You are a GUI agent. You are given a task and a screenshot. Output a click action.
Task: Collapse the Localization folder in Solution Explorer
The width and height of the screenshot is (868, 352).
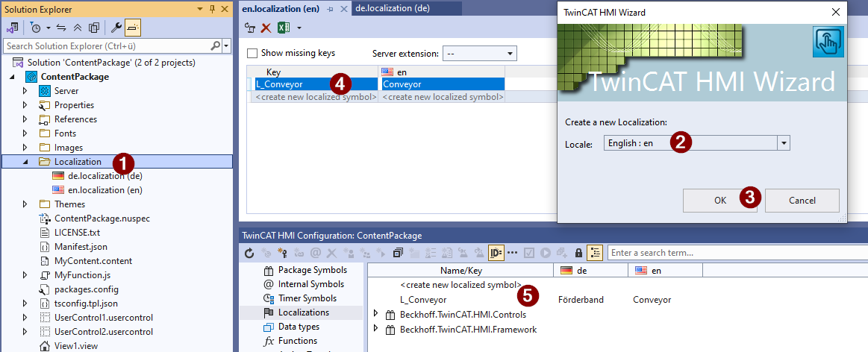[x=27, y=162]
